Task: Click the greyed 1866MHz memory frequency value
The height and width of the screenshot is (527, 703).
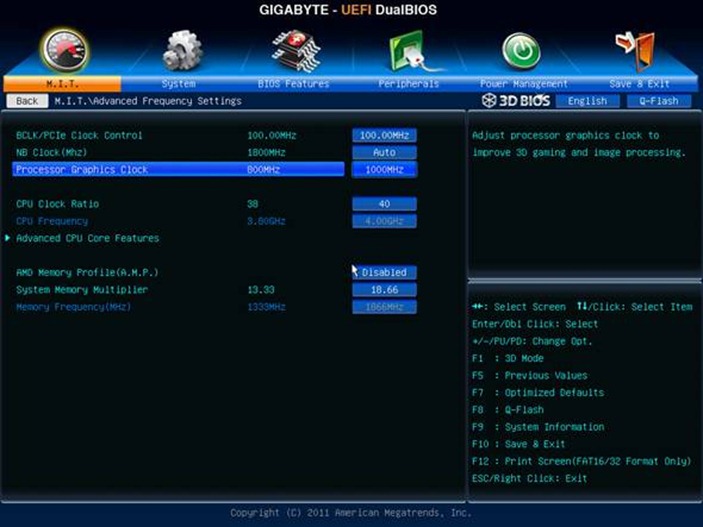Action: click(x=384, y=307)
